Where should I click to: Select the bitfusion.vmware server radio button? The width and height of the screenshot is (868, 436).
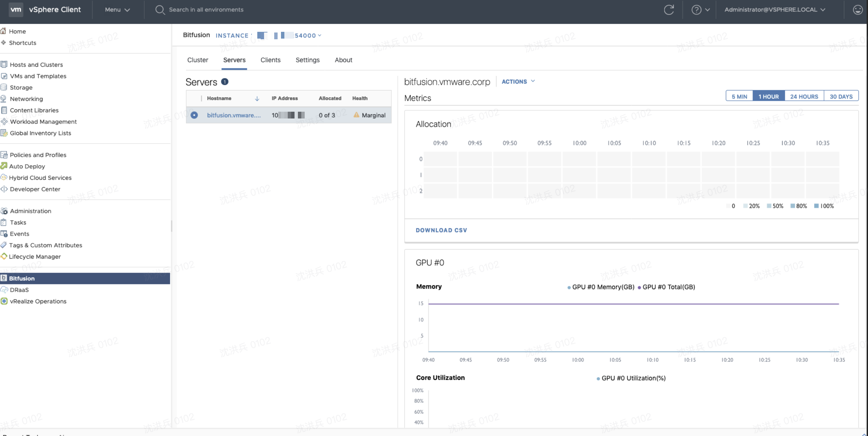click(194, 115)
